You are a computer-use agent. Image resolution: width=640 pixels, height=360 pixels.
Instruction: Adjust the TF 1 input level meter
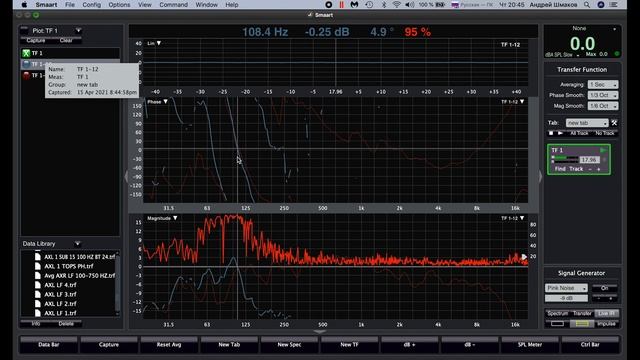click(565, 159)
